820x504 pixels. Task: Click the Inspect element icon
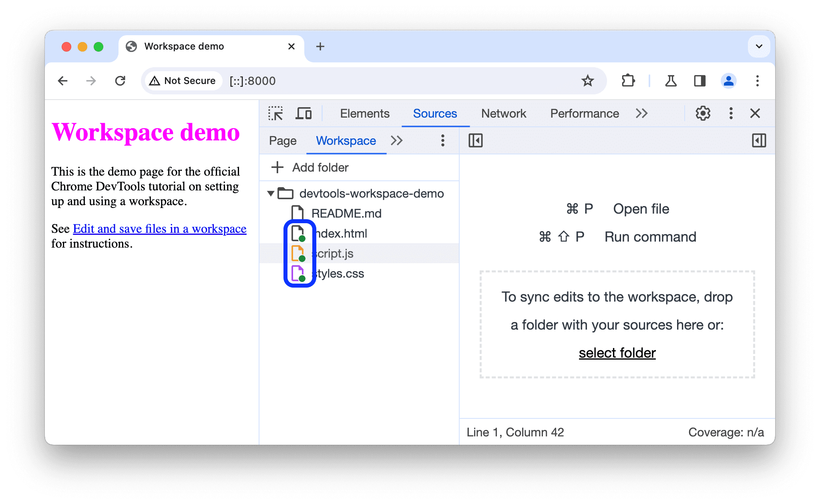(276, 113)
